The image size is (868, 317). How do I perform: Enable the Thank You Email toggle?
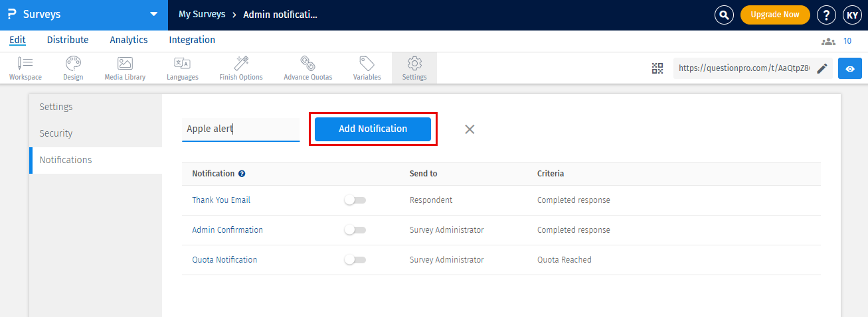pyautogui.click(x=355, y=200)
